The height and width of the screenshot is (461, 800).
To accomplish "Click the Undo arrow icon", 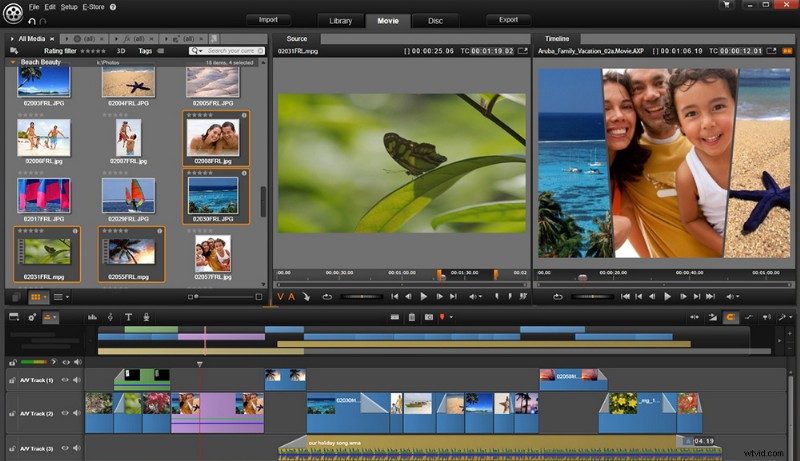I will pyautogui.click(x=32, y=21).
